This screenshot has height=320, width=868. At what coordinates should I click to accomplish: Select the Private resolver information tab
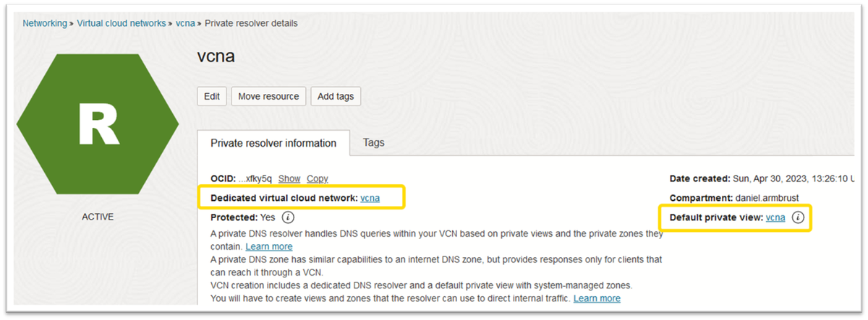click(273, 143)
